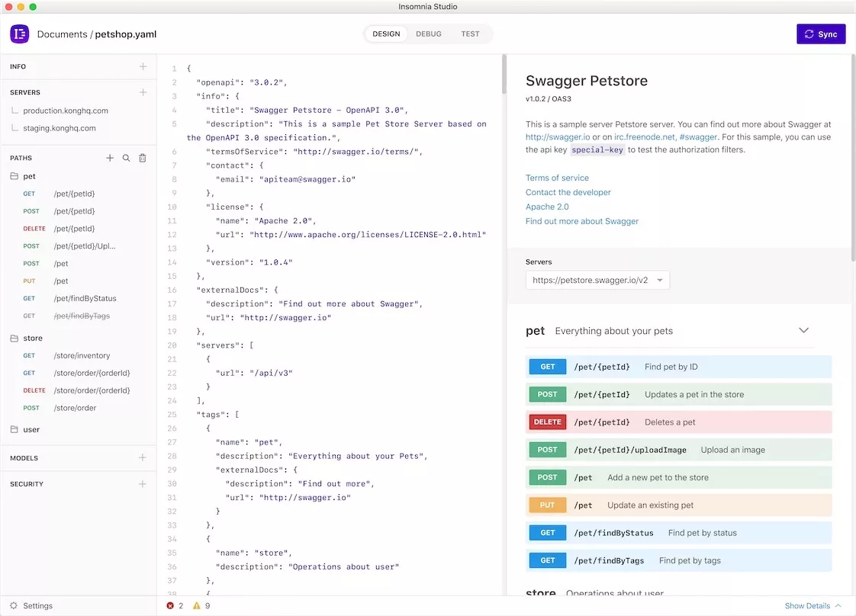The width and height of the screenshot is (856, 616).
Task: Open irc.freenode.net, #swagger link
Action: point(665,137)
